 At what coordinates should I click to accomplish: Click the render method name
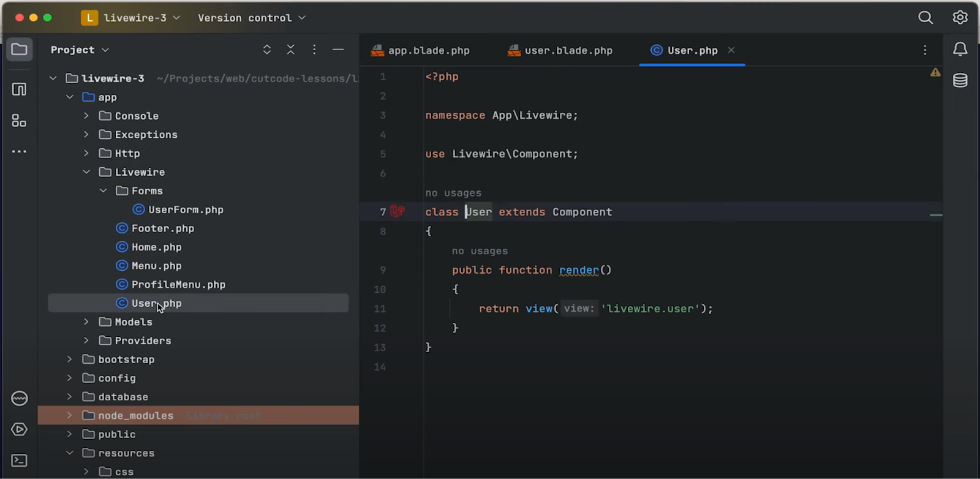tap(579, 270)
